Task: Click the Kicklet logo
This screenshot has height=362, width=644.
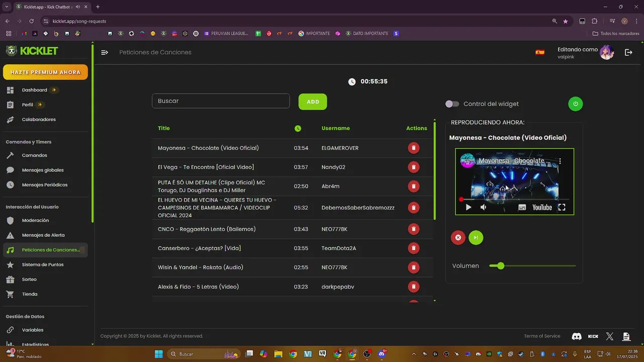Action: [32, 51]
